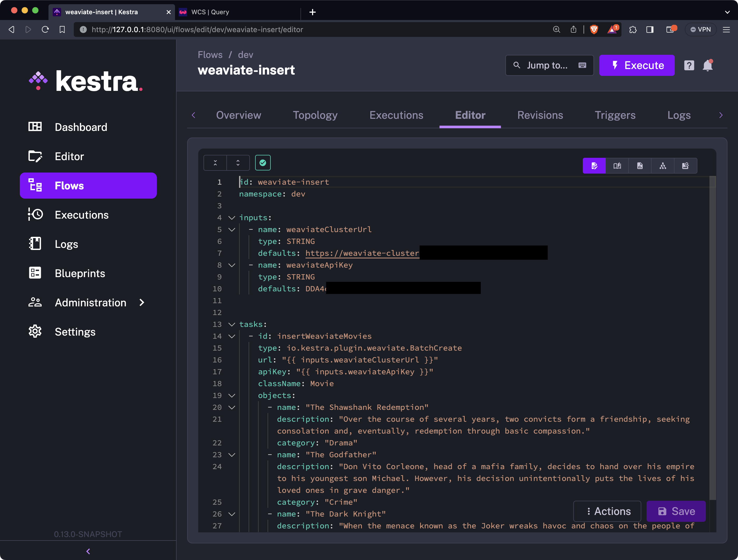Switch to the Overview tab
The width and height of the screenshot is (738, 560).
[x=239, y=115]
